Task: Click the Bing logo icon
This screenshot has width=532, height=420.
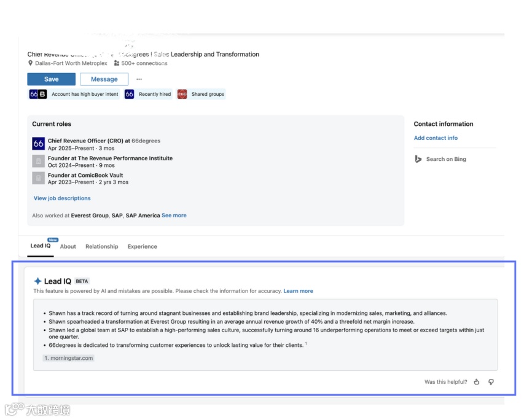Action: (418, 159)
